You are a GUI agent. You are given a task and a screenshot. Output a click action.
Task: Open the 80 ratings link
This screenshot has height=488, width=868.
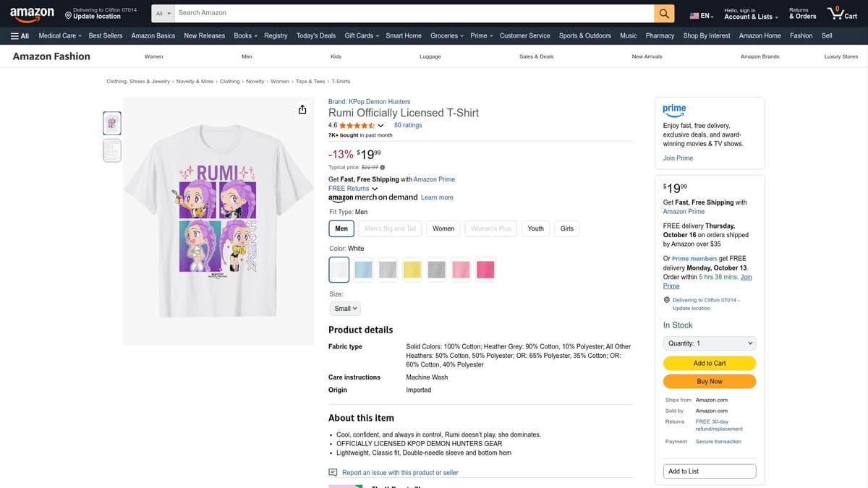pos(407,124)
